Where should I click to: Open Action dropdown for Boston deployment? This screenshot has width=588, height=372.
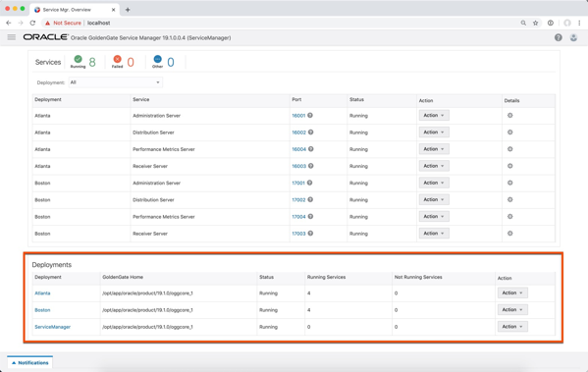[x=512, y=309]
